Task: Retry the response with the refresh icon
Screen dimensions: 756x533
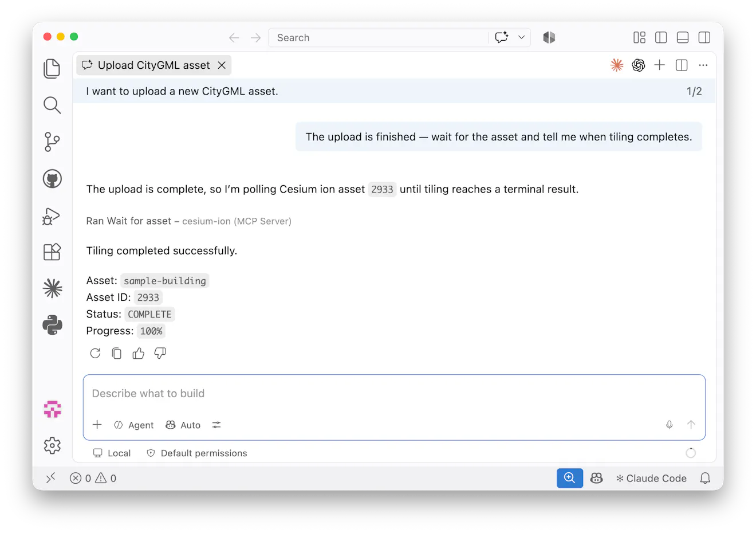Action: click(x=95, y=354)
